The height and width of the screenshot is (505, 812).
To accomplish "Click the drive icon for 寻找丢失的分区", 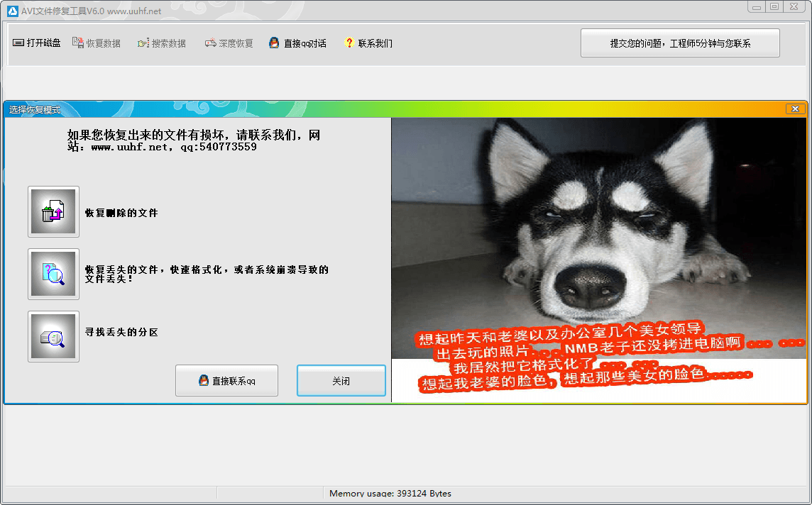I will (53, 337).
